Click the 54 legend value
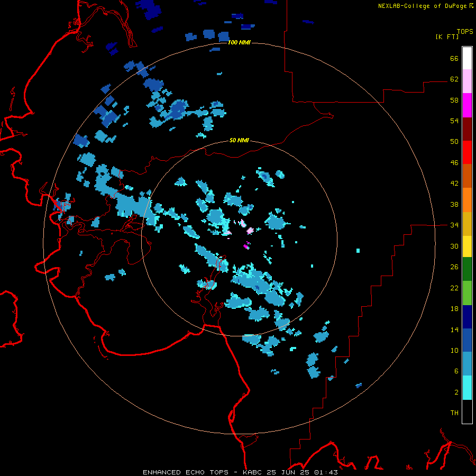Screen dimensions: 476x476 point(454,121)
